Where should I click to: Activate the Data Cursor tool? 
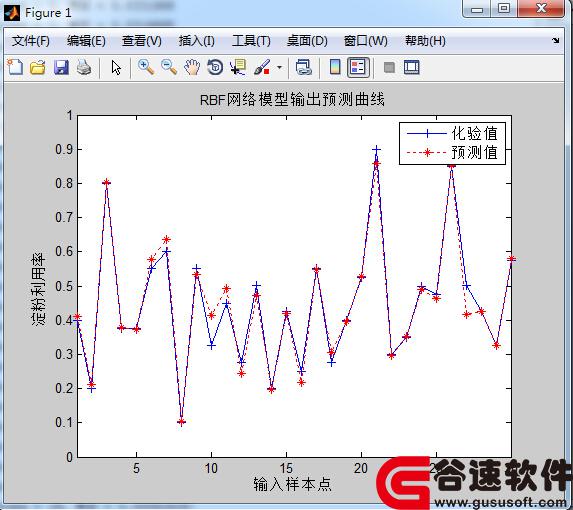[x=238, y=67]
